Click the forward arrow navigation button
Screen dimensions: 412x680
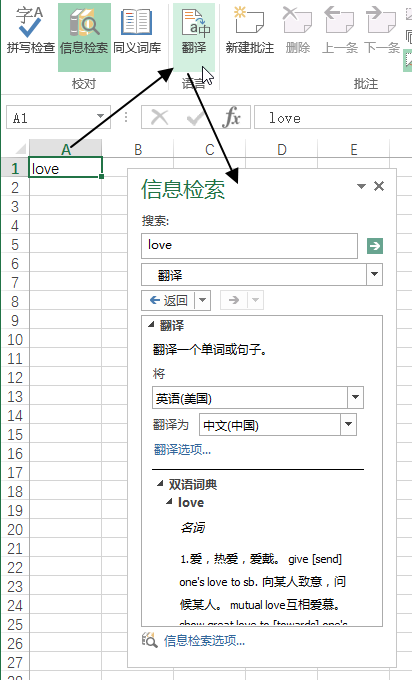point(234,300)
